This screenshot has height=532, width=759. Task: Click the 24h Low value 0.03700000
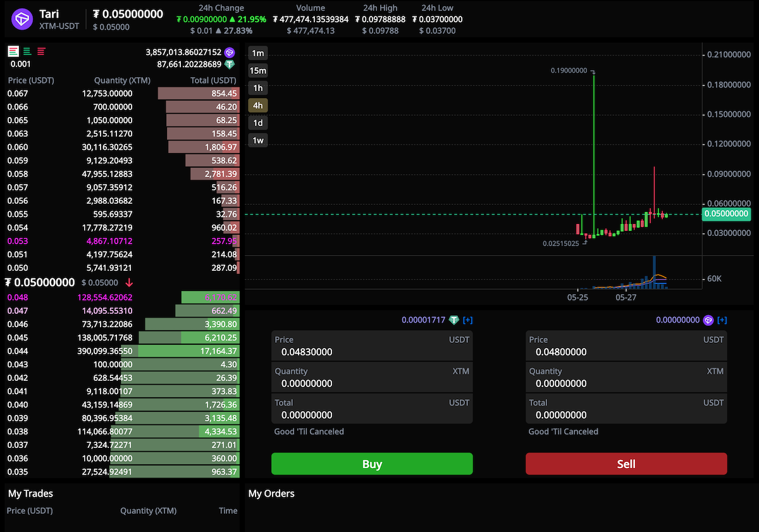tap(437, 19)
